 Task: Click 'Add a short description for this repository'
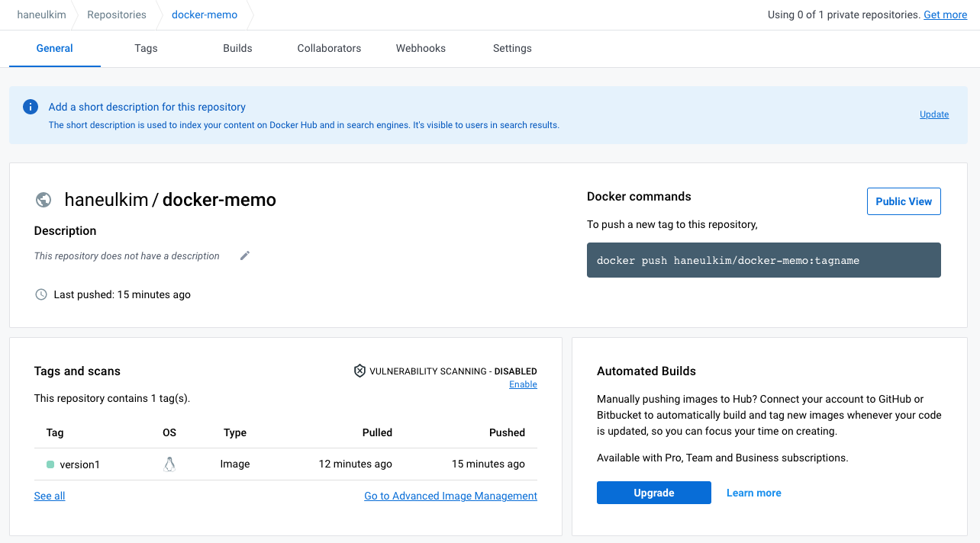pos(147,107)
